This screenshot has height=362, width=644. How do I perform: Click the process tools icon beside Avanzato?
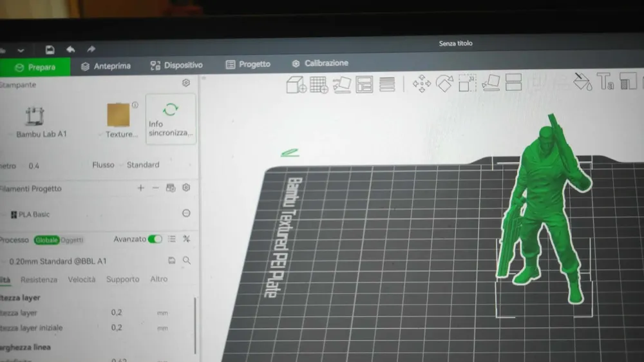point(187,239)
